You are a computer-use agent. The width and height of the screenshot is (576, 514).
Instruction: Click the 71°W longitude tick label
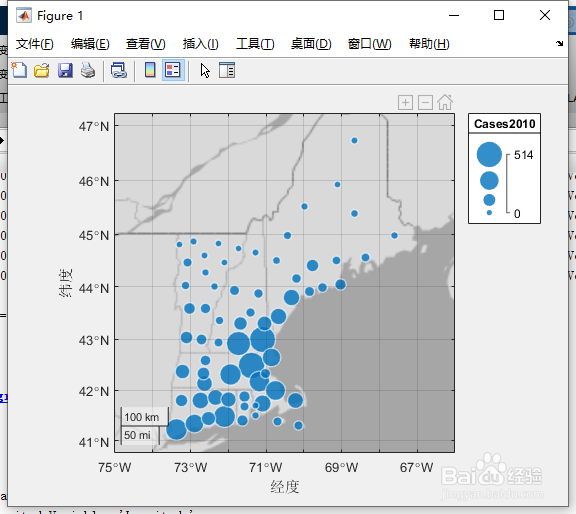(266, 468)
